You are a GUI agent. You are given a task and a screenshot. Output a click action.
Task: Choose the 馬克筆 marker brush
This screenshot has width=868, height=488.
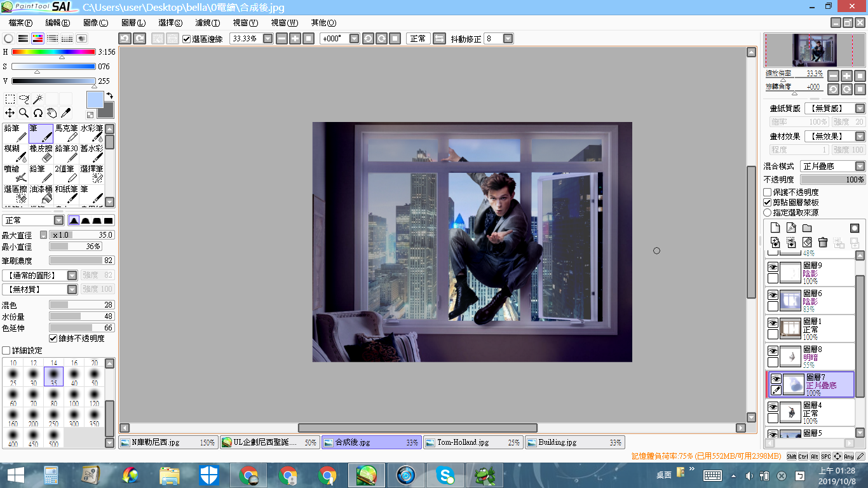66,133
